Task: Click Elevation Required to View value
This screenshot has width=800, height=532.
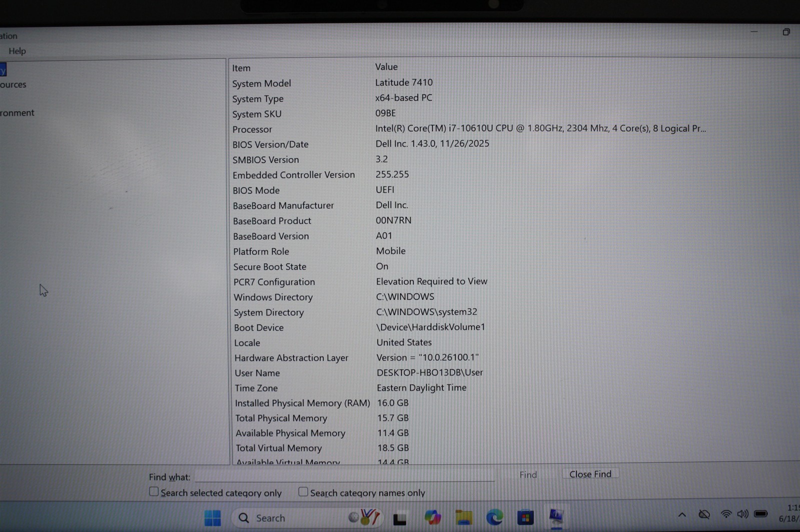Action: click(x=432, y=281)
